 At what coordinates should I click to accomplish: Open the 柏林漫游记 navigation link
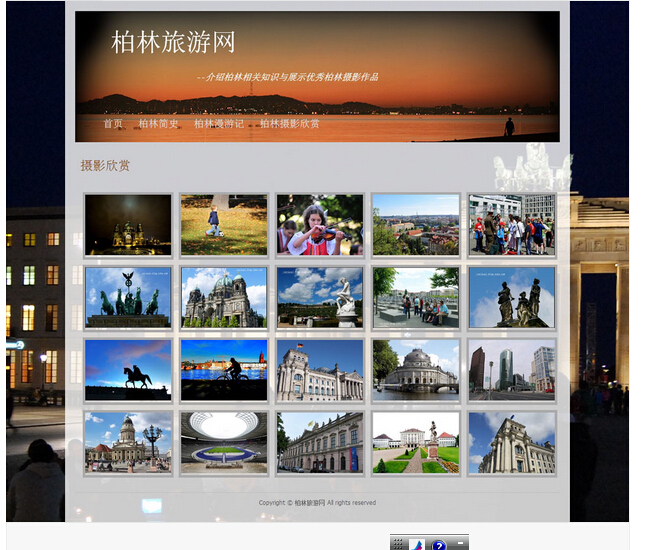coord(219,124)
